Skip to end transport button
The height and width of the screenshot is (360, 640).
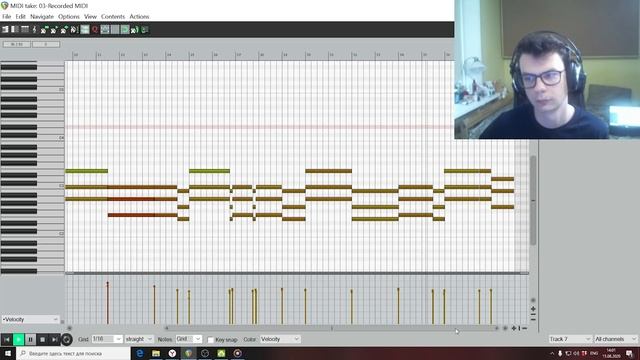pos(54,339)
